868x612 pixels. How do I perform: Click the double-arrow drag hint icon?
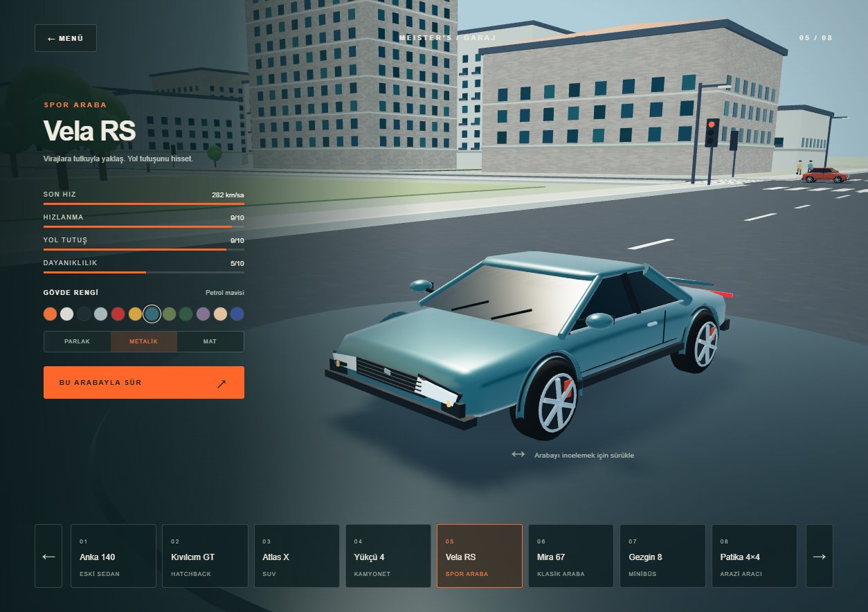(518, 454)
